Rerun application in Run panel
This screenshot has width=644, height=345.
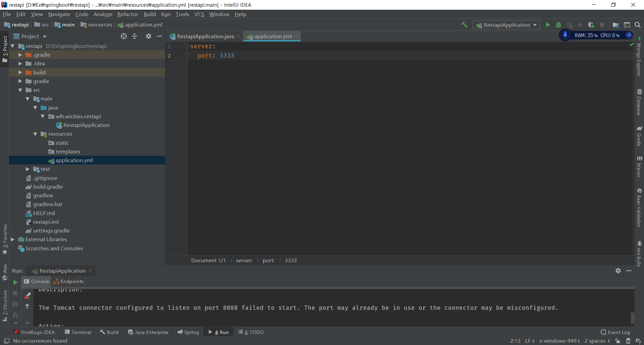tap(15, 282)
